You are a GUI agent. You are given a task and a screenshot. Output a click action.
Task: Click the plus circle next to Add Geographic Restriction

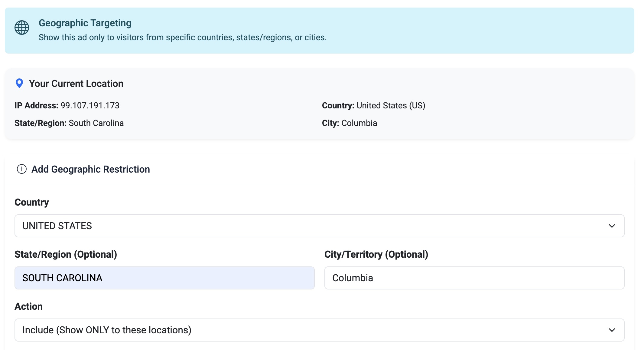21,169
